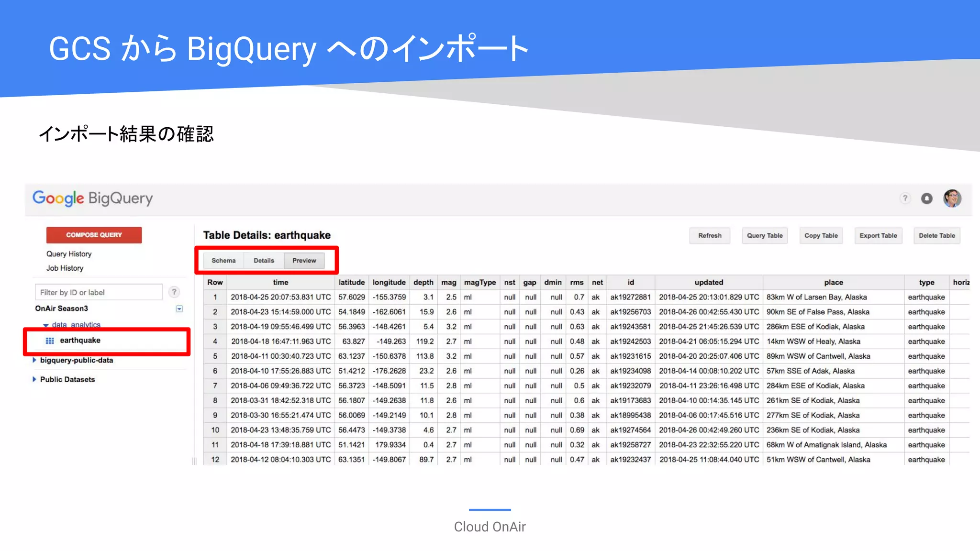Click id cell ak19173683
This screenshot has width=980, height=551.
631,401
